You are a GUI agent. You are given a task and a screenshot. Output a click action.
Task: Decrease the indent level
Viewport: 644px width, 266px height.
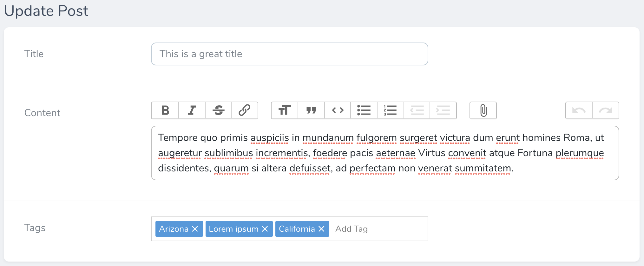point(417,110)
